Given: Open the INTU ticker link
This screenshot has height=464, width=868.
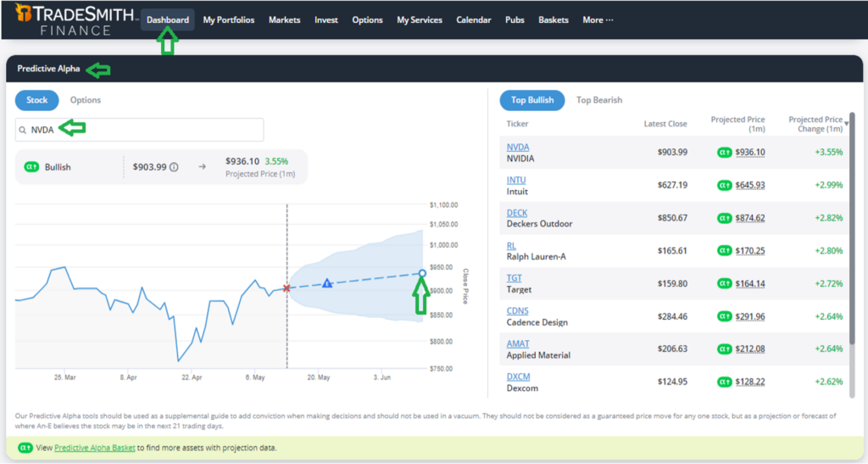Looking at the screenshot, I should pyautogui.click(x=516, y=180).
